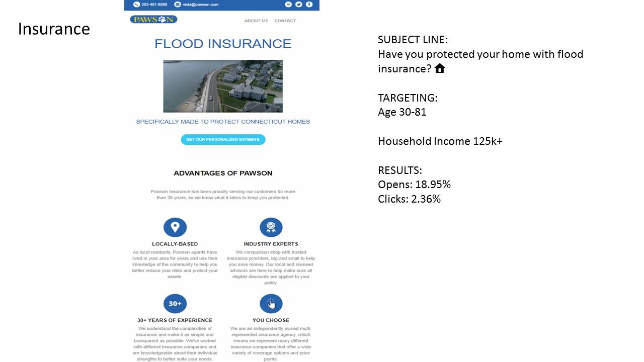Click the You Choose pointer hand icon

(271, 304)
